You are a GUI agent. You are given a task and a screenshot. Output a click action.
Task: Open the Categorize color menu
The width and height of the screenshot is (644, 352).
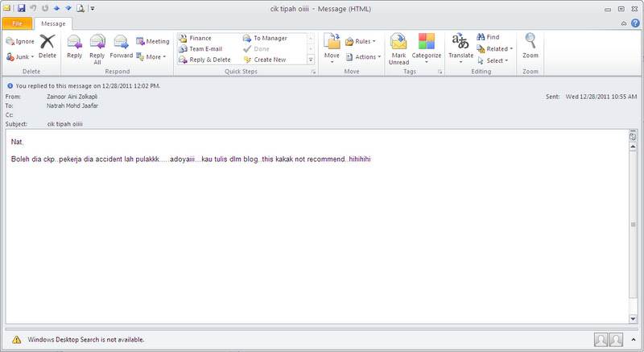[427, 48]
